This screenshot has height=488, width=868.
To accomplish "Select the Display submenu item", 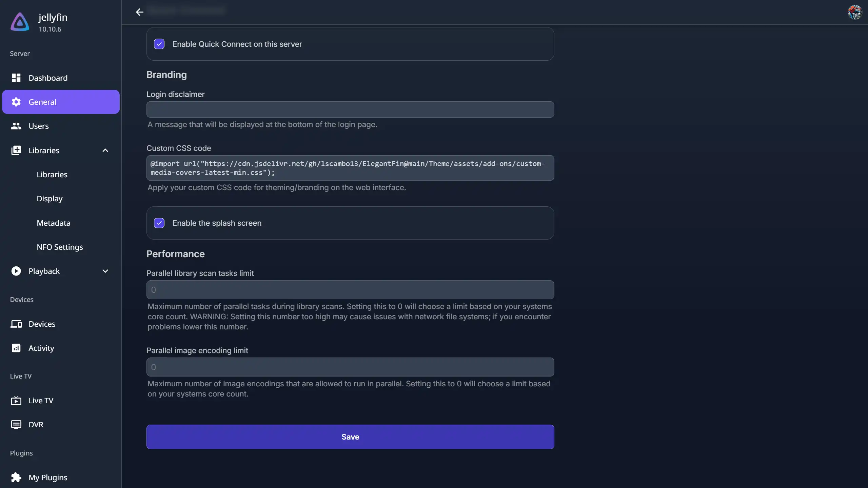I will (50, 199).
